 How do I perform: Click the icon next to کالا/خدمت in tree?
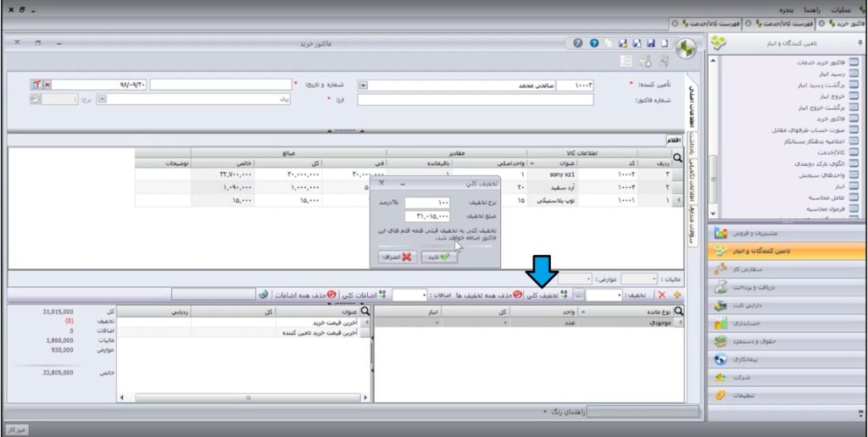coord(854,152)
